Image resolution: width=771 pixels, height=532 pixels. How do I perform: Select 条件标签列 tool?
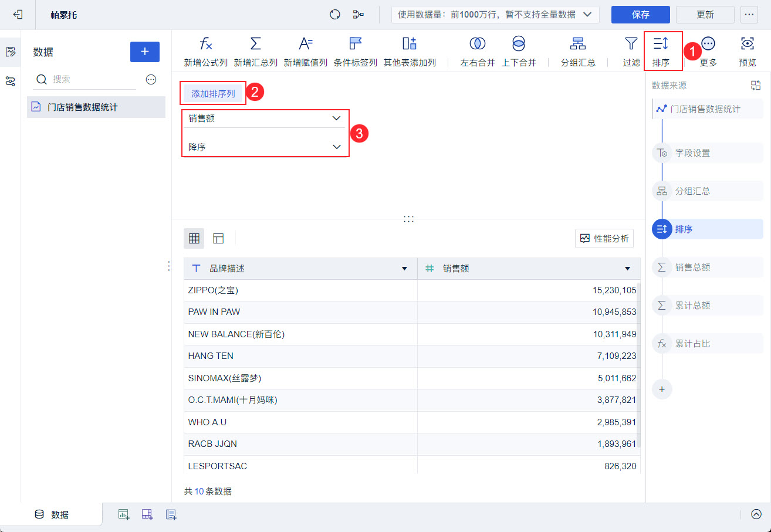[356, 51]
